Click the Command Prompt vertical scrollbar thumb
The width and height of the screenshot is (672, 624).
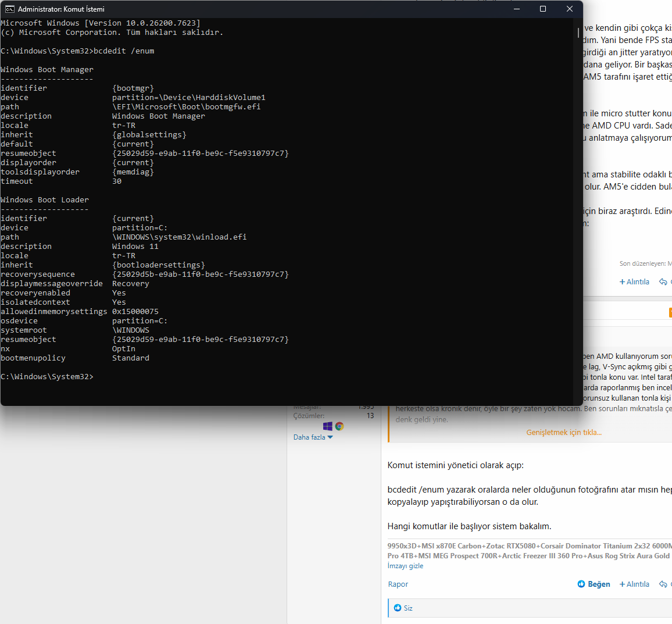point(578,33)
